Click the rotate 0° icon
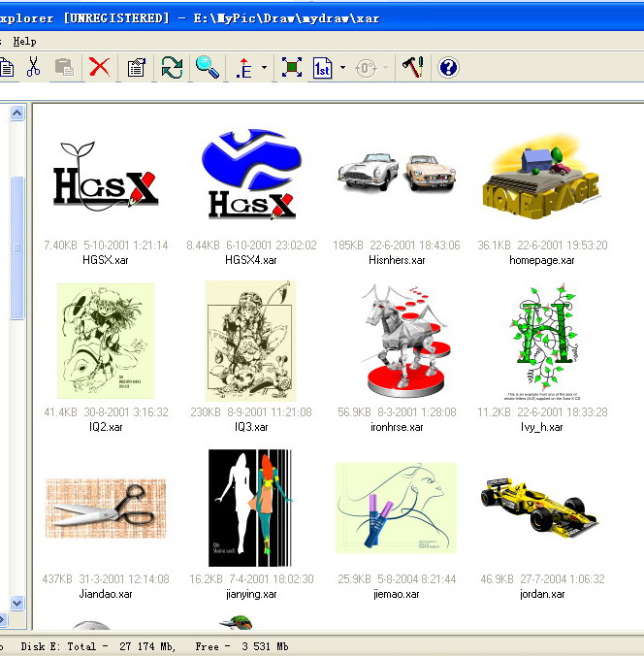Image resolution: width=644 pixels, height=656 pixels. pyautogui.click(x=366, y=68)
